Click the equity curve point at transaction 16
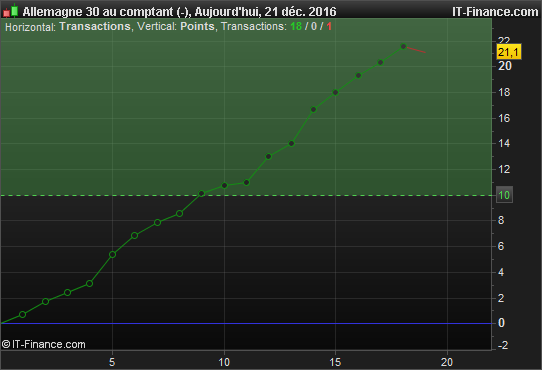The height and width of the screenshot is (370, 542). (358, 75)
